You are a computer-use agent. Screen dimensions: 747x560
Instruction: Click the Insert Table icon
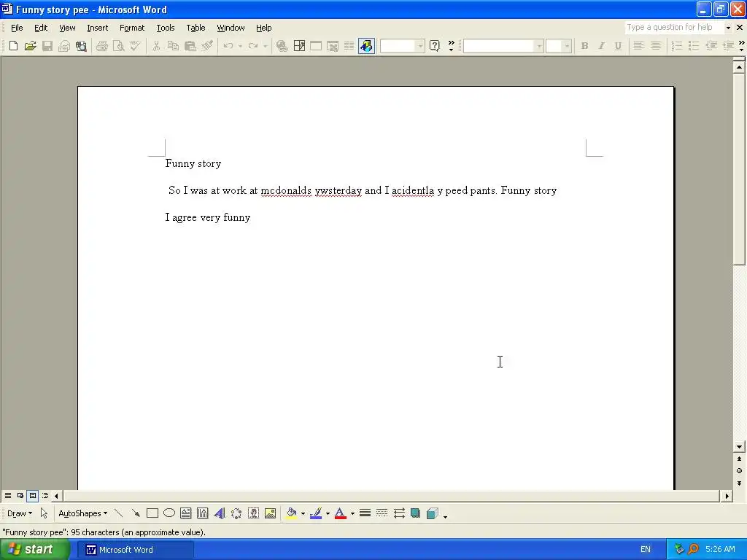(x=316, y=46)
